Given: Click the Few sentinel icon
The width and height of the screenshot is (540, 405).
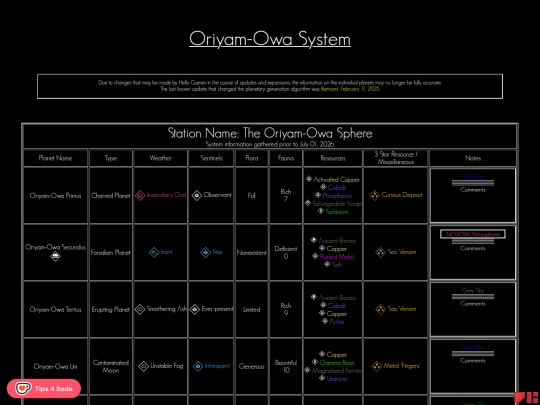Looking at the screenshot, I should point(205,252).
